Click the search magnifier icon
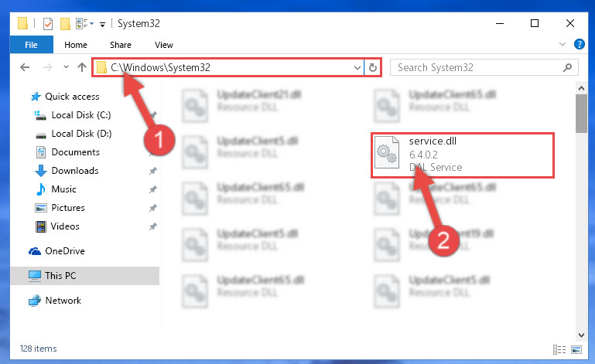Screen dimensions: 595x364 click(567, 67)
